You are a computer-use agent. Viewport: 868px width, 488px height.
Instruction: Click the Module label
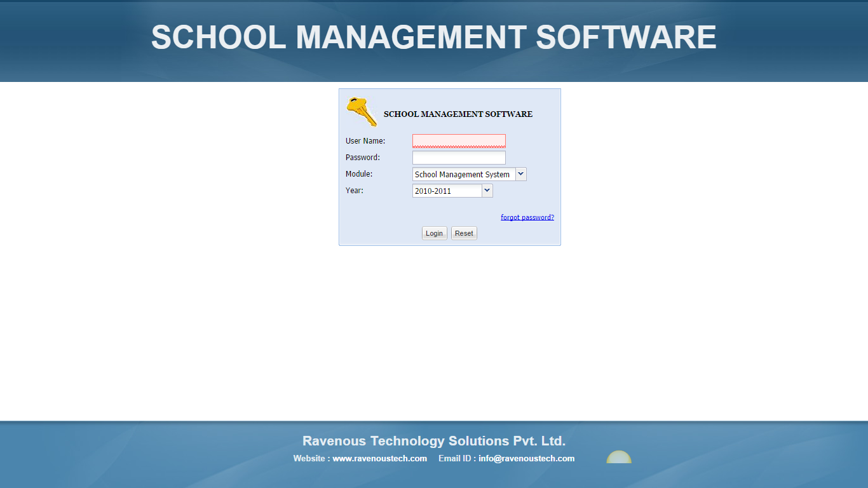[x=359, y=174]
